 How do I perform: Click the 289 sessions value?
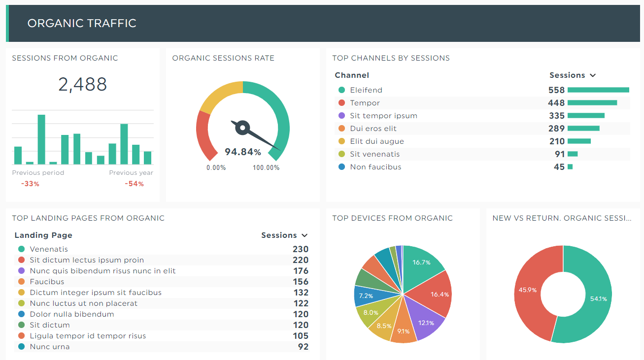pos(556,129)
